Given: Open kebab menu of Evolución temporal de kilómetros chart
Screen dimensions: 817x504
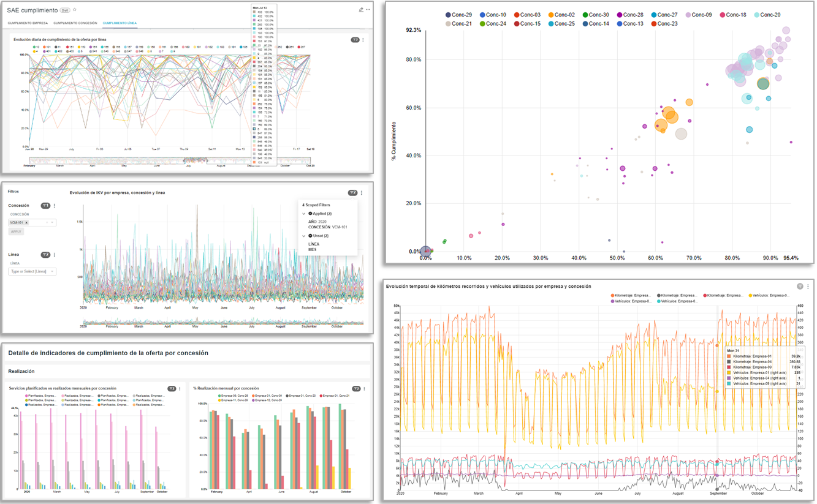Looking at the screenshot, I should tap(808, 286).
